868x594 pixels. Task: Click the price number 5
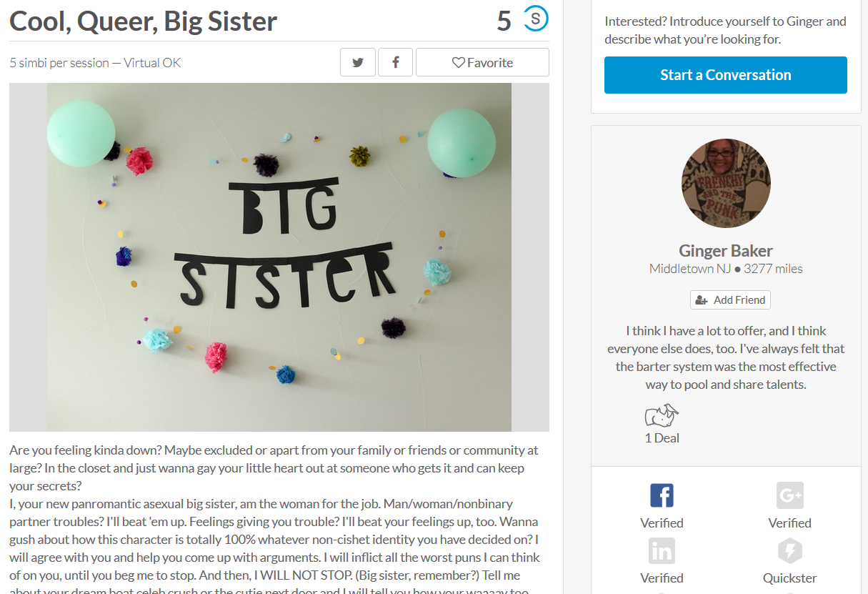click(x=504, y=21)
